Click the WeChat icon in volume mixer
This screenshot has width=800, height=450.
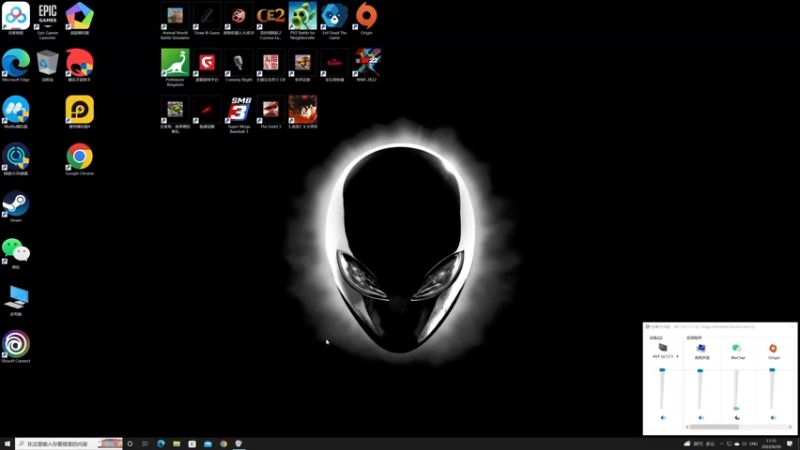coord(737,348)
